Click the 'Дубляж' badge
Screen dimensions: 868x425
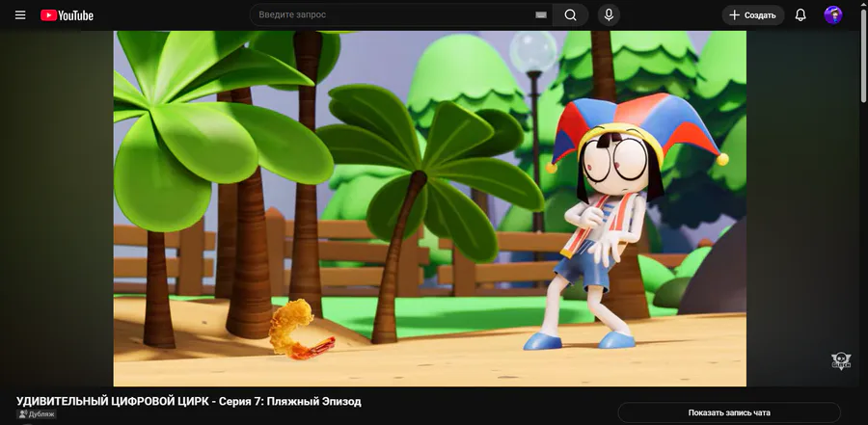tap(37, 414)
